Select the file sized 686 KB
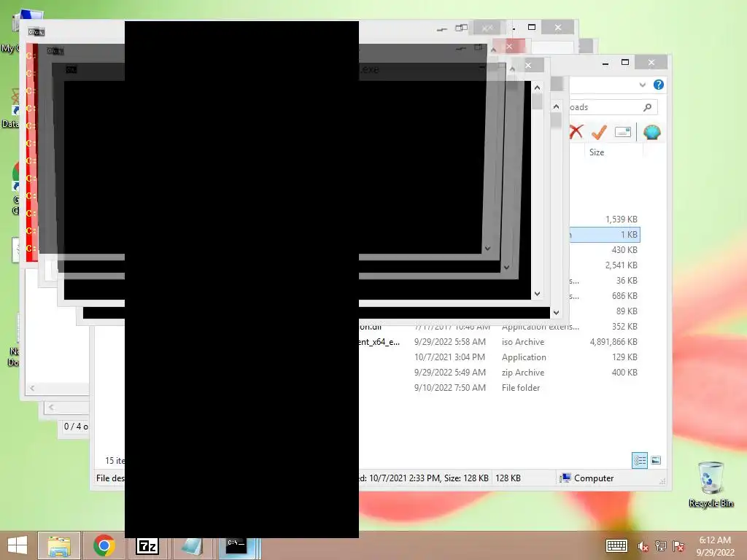Image resolution: width=747 pixels, height=560 pixels. coord(624,296)
